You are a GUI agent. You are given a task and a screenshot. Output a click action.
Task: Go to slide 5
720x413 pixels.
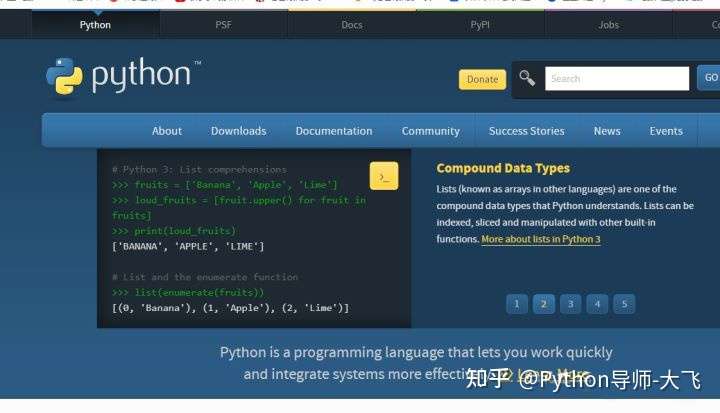[624, 304]
